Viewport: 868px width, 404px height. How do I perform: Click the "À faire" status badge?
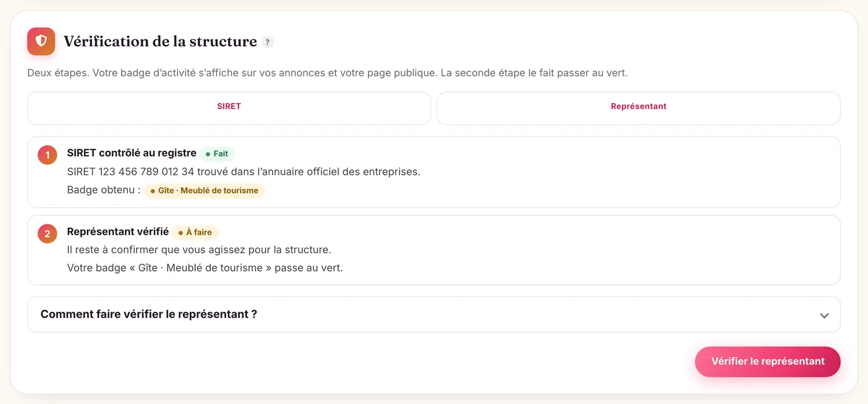[195, 232]
